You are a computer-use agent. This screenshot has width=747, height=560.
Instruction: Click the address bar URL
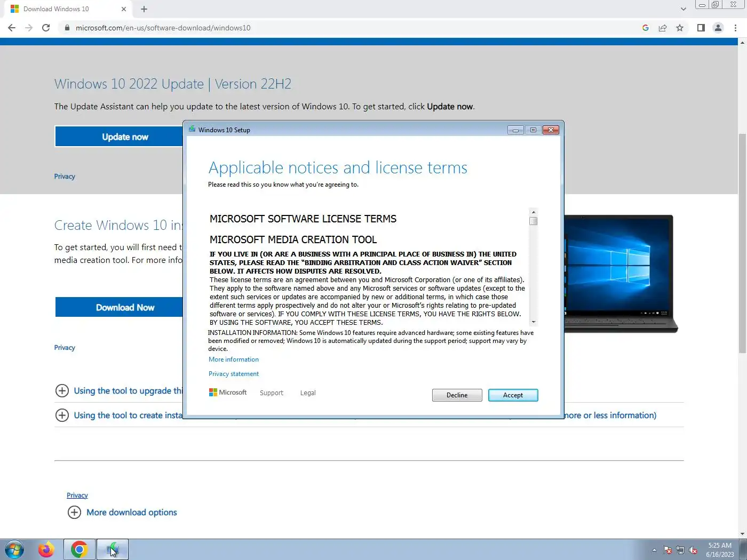click(x=163, y=28)
